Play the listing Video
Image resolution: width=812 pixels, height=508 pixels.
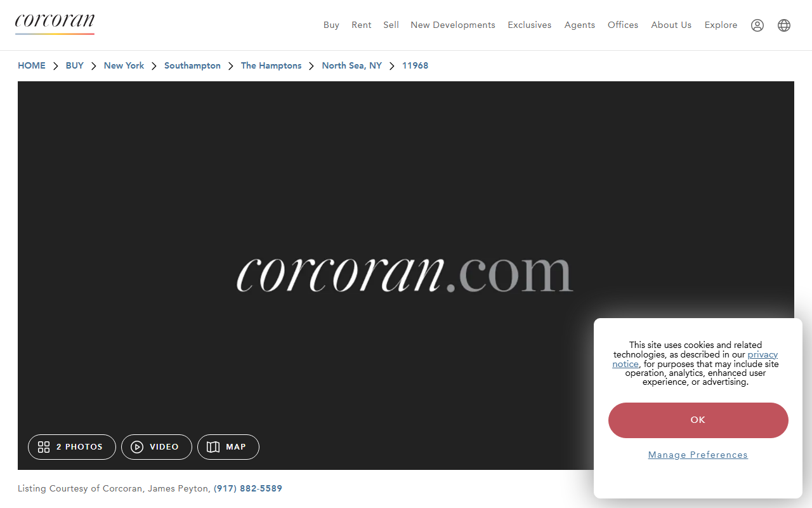pos(157,447)
